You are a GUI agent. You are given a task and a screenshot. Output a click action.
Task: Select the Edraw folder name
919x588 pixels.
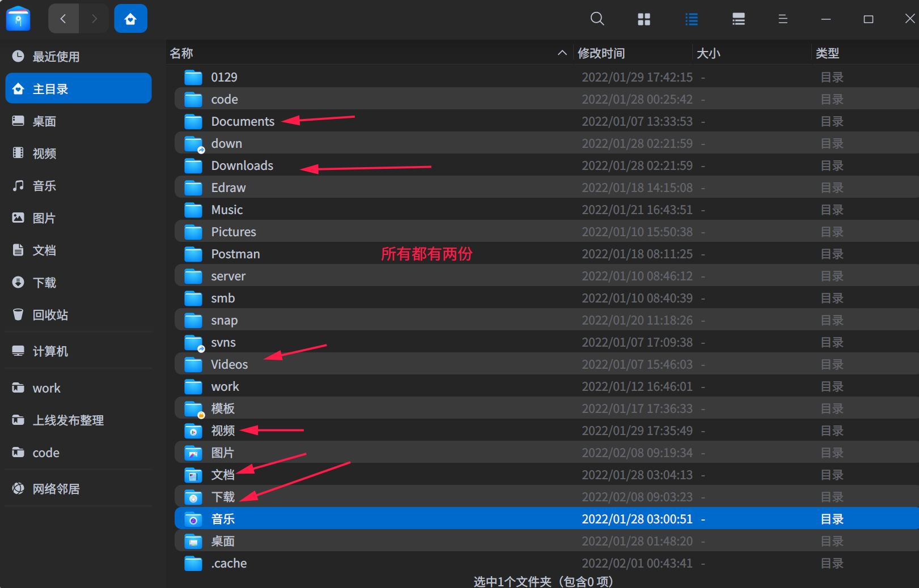228,188
